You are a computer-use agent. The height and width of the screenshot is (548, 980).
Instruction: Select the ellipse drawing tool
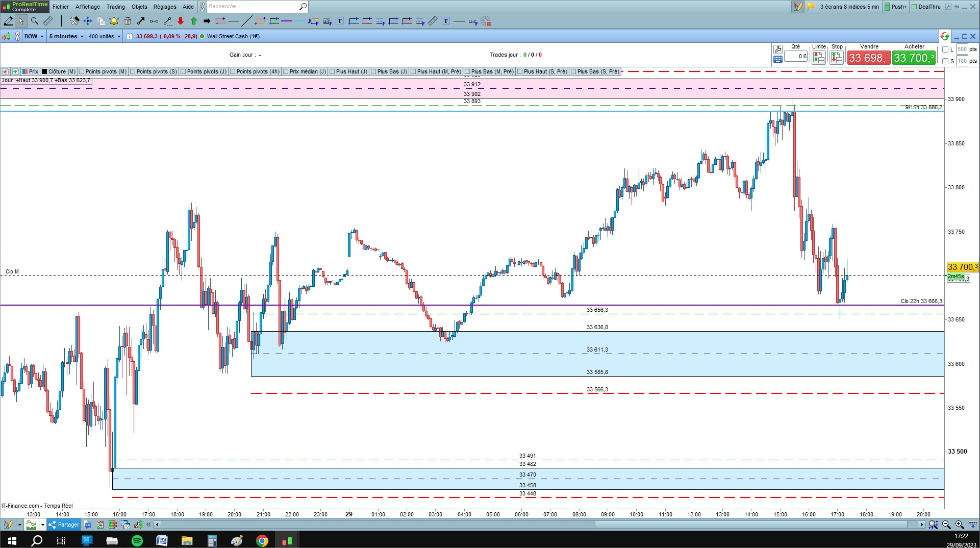pyautogui.click(x=260, y=21)
